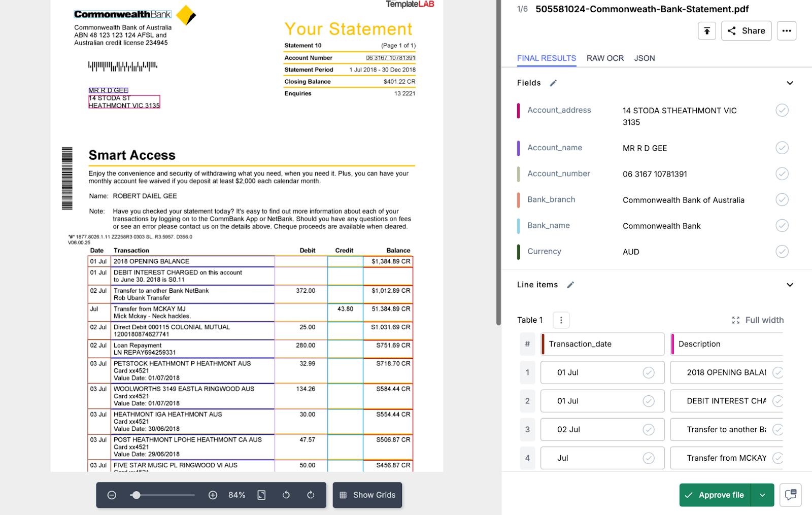Image resolution: width=812 pixels, height=515 pixels.
Task: Click the document viewer vertical scrollbar
Action: (498, 162)
